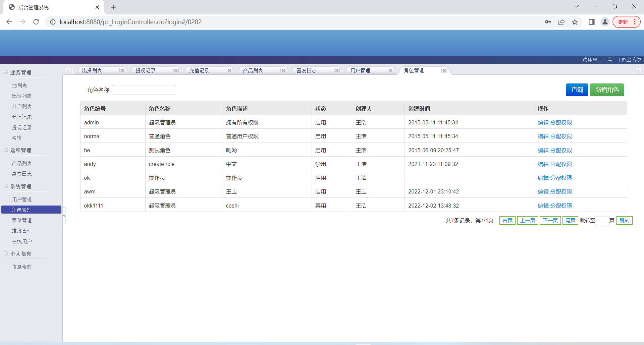Go back in browser history
Screen dimensions: 644x345
tap(9, 22)
